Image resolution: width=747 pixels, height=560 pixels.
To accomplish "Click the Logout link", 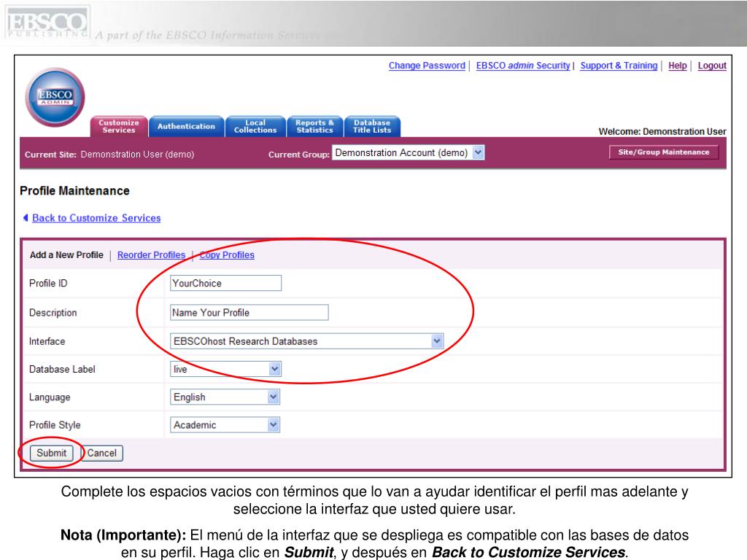I will pyautogui.click(x=712, y=66).
